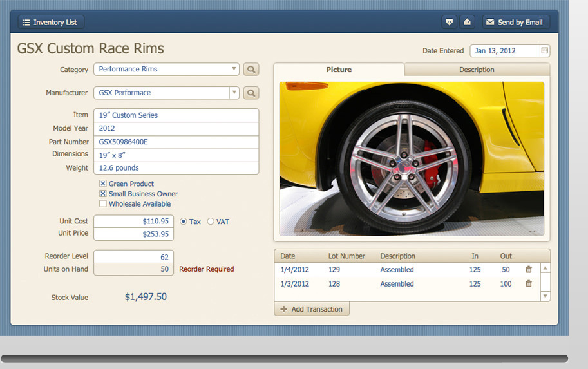Image resolution: width=588 pixels, height=369 pixels.
Task: Click the magnifier icon beside Category
Action: click(251, 70)
